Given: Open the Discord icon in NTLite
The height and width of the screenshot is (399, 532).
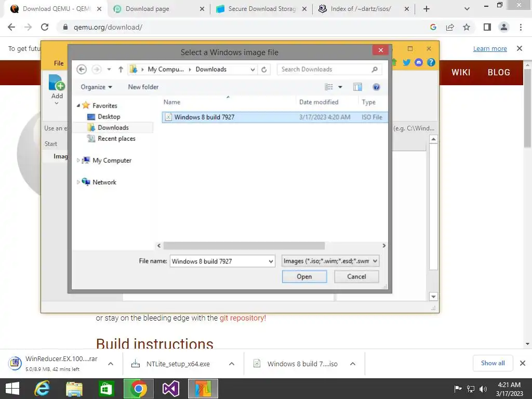Looking at the screenshot, I should [419, 62].
